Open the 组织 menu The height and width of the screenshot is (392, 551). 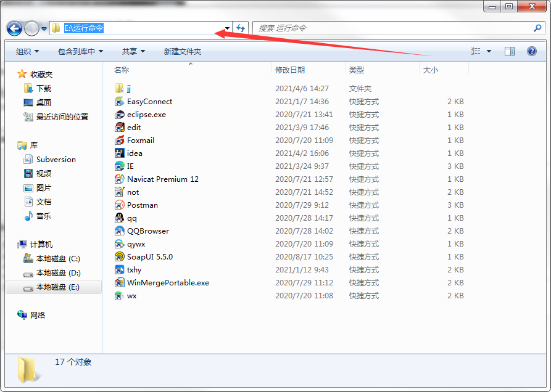(27, 52)
